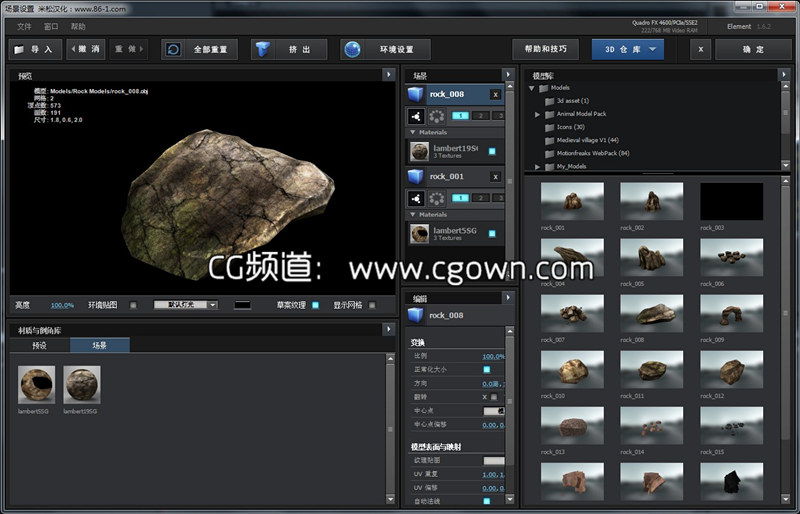Select the rock_009 arch model thumbnail

[732, 313]
